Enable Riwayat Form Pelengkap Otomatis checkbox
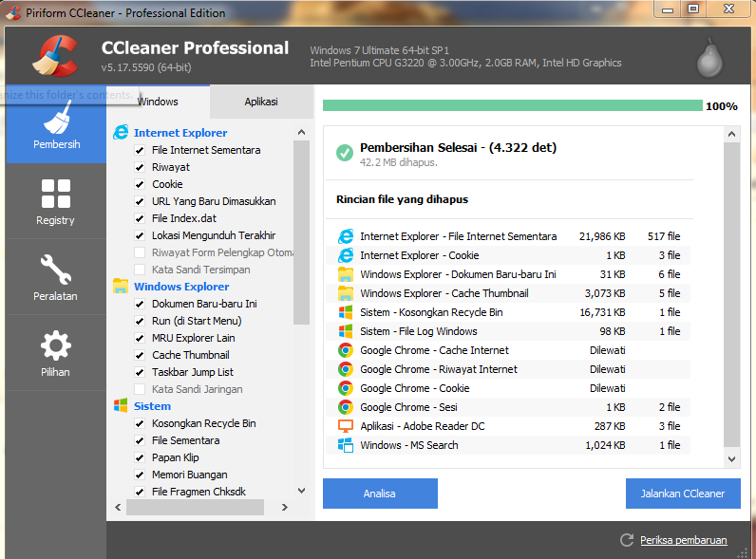The height and width of the screenshot is (559, 756). [140, 252]
